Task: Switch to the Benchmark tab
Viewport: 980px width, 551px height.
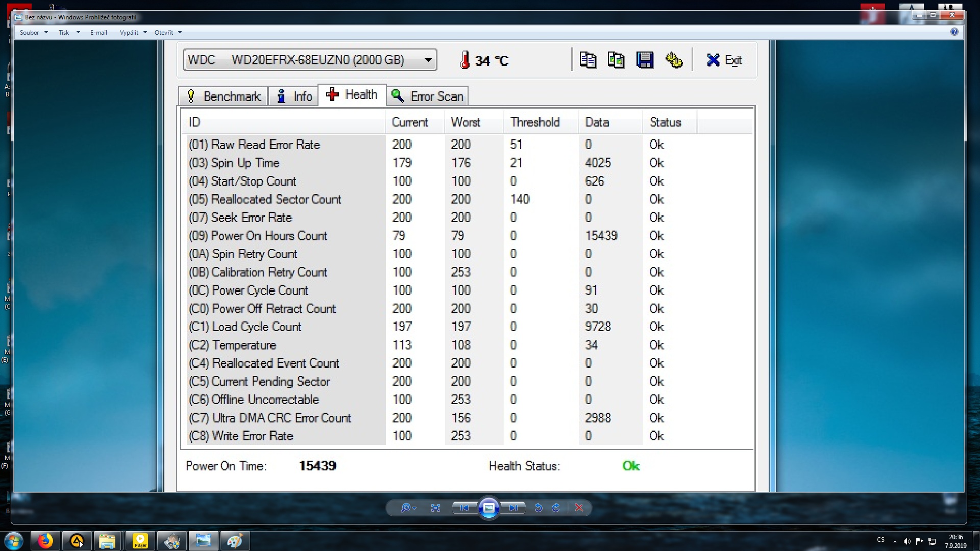Action: coord(224,96)
